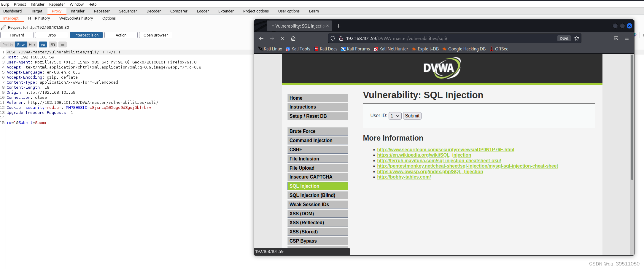Open the WebSockets history sub-tab
644x269 pixels.
[x=76, y=18]
